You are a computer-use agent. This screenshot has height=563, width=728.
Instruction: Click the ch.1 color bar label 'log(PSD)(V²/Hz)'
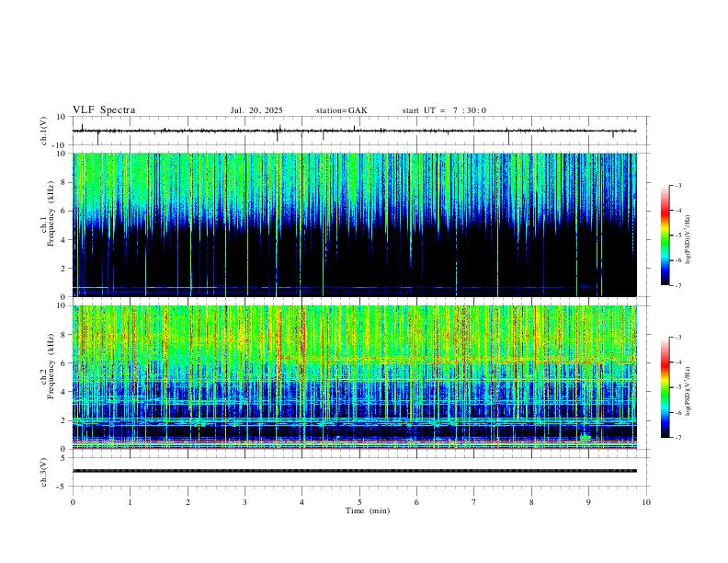pyautogui.click(x=688, y=239)
